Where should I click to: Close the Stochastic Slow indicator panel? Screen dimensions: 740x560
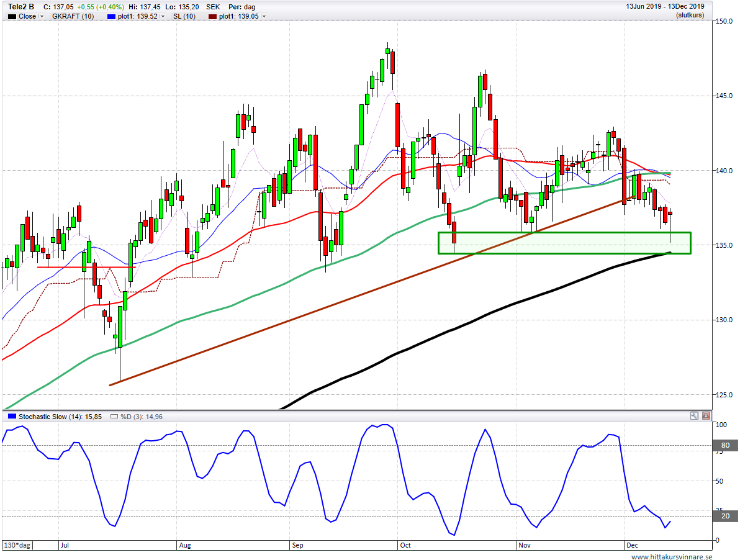[x=706, y=415]
